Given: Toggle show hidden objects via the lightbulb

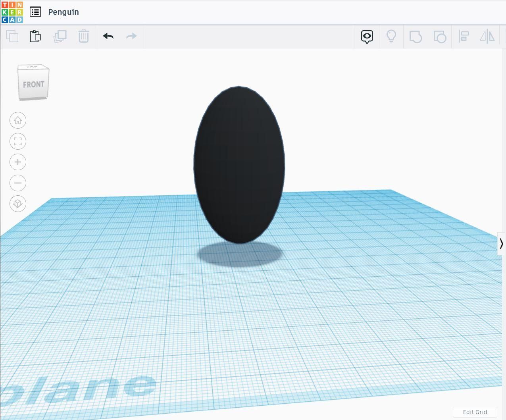Looking at the screenshot, I should click(x=391, y=36).
